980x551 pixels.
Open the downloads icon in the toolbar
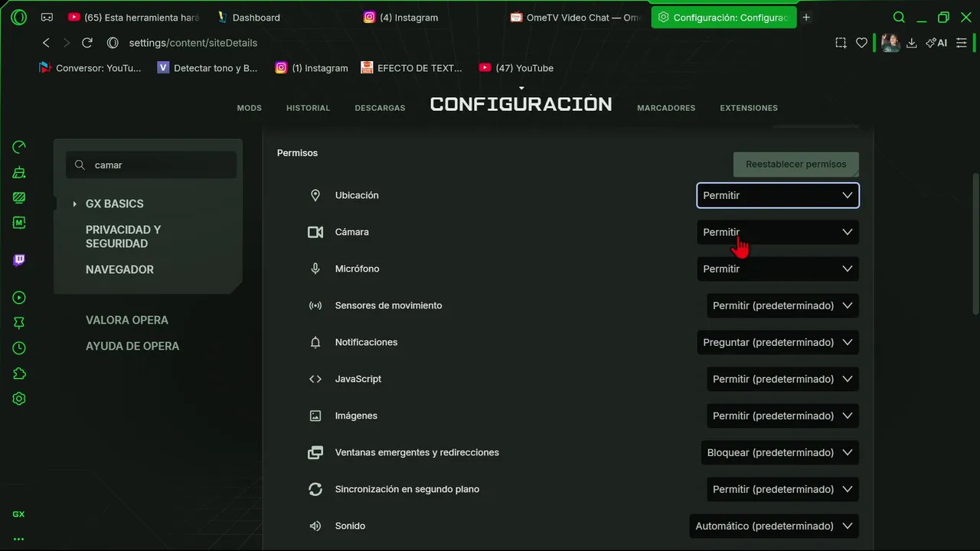pyautogui.click(x=911, y=43)
